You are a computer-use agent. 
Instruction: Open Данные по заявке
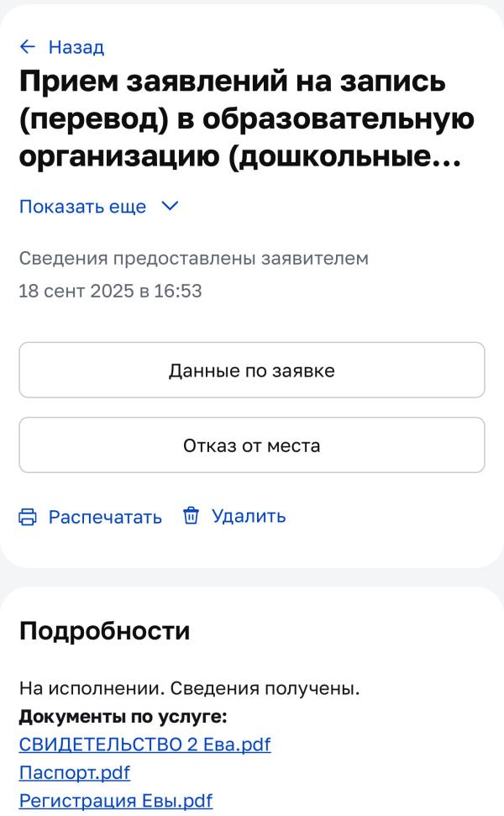[252, 370]
